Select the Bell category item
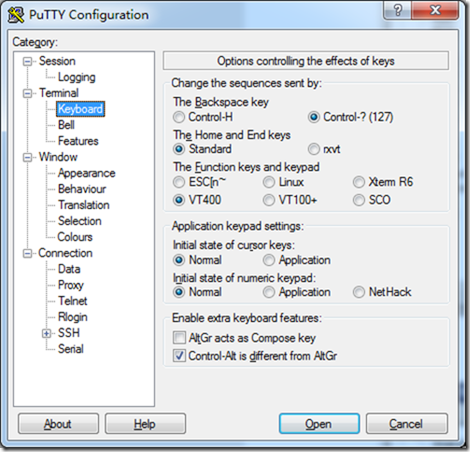The height and width of the screenshot is (452, 470). point(66,125)
